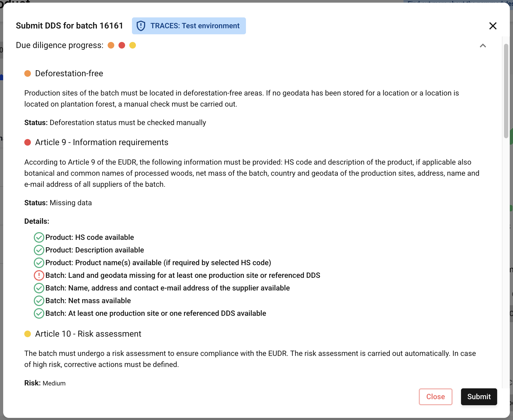
Task: Click the TRACES shield warning icon
Action: 141,26
